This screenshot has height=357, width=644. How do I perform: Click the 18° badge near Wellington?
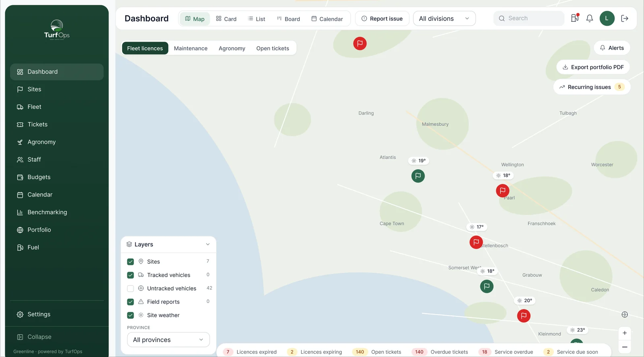(x=503, y=175)
